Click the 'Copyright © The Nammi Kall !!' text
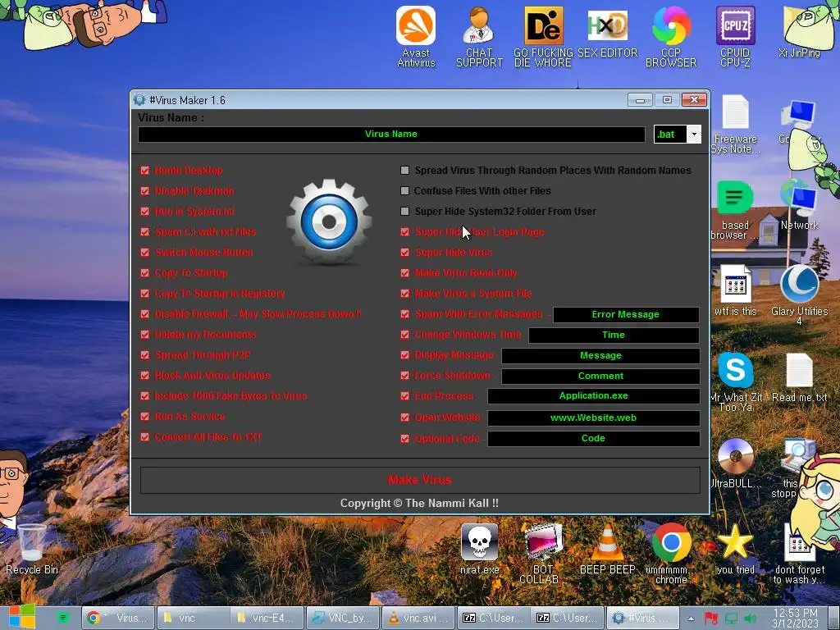 [419, 503]
